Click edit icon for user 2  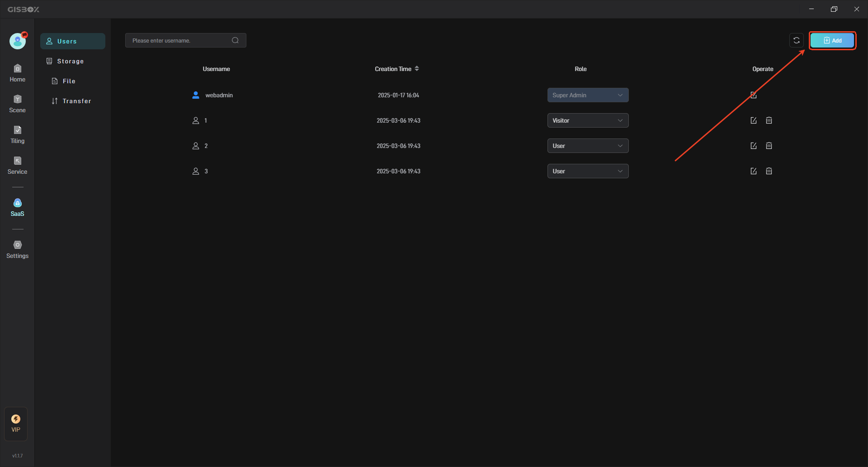pyautogui.click(x=753, y=146)
